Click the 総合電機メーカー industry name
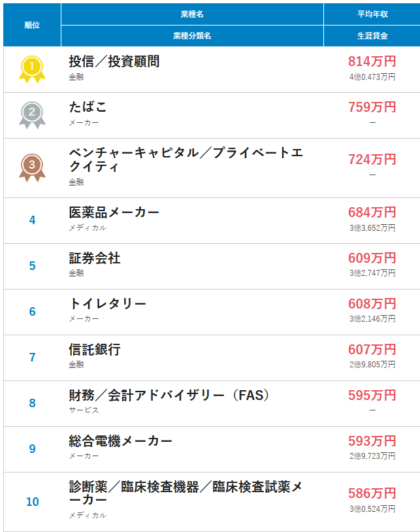420x532 pixels. (x=121, y=441)
